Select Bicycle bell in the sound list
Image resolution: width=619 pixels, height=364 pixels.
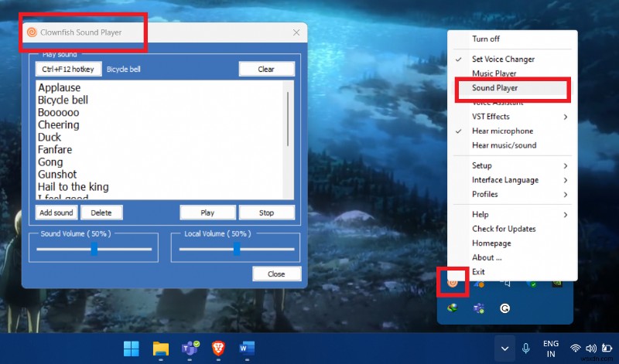pos(63,100)
